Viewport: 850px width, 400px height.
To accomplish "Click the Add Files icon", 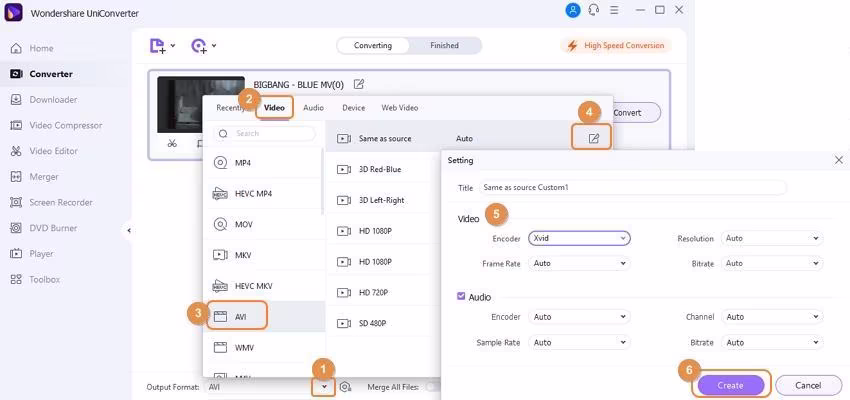I will click(157, 46).
